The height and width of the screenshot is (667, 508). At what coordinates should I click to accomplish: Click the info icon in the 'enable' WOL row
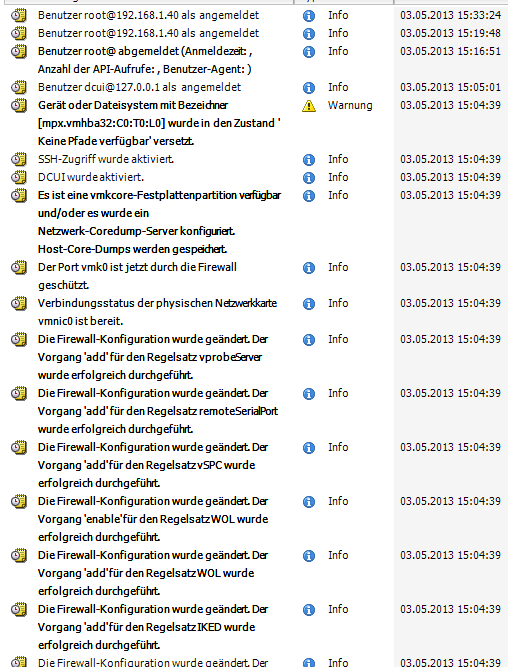[309, 502]
